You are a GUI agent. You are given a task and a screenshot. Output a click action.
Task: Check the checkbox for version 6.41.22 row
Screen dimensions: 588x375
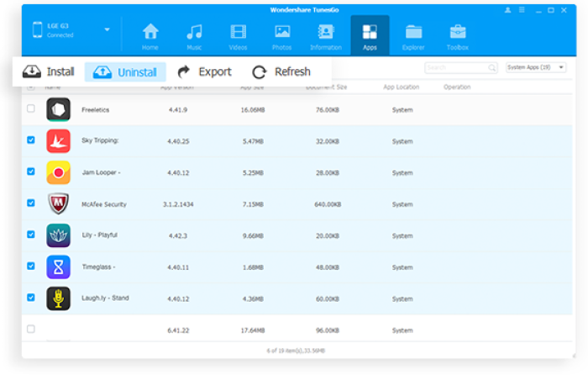31,330
